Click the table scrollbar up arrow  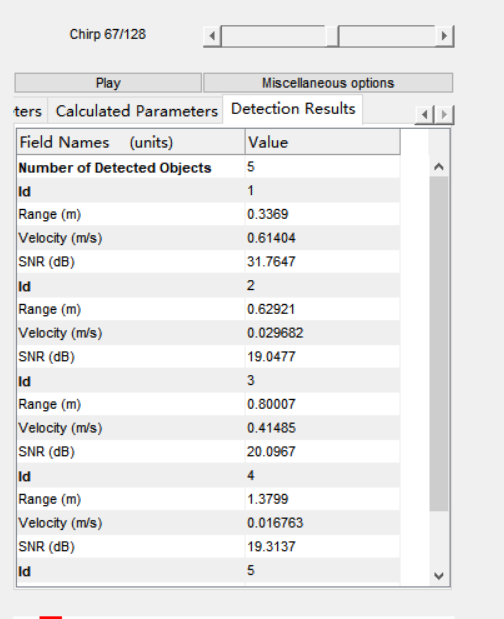click(439, 167)
